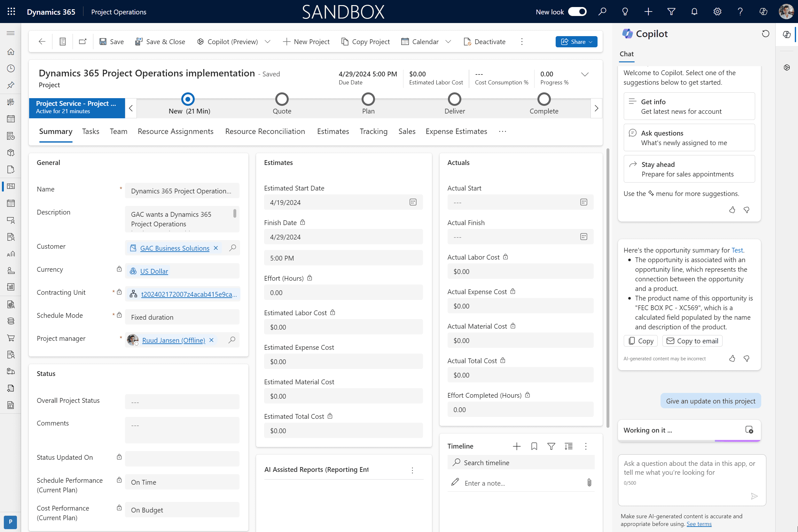
Task: Click the plus quick create icon
Action: tap(648, 12)
